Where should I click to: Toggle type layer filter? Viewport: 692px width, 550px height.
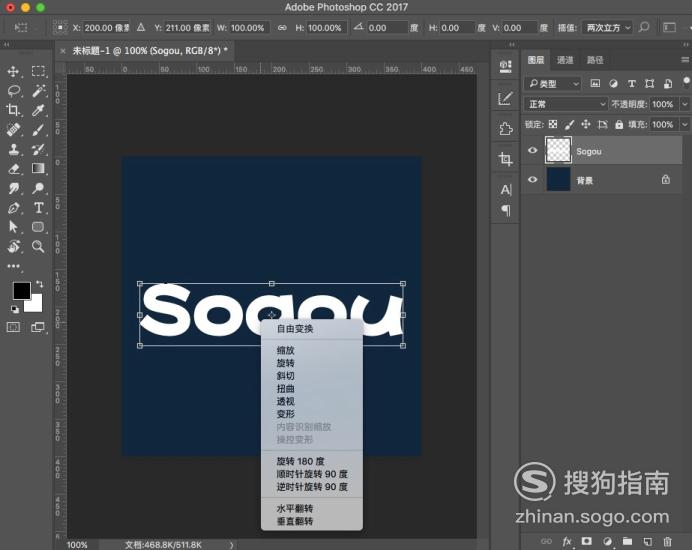tap(632, 83)
